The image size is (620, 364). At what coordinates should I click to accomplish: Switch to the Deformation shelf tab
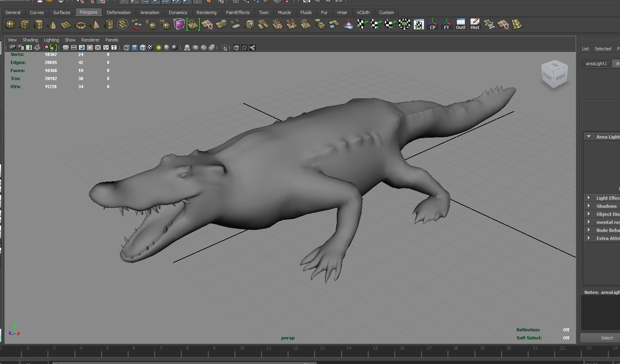tap(118, 12)
